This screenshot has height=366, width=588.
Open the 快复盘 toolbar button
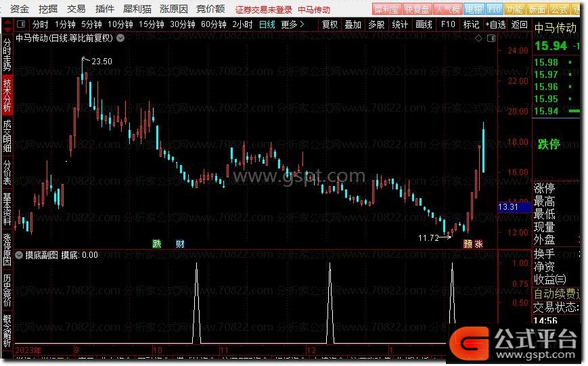click(417, 9)
